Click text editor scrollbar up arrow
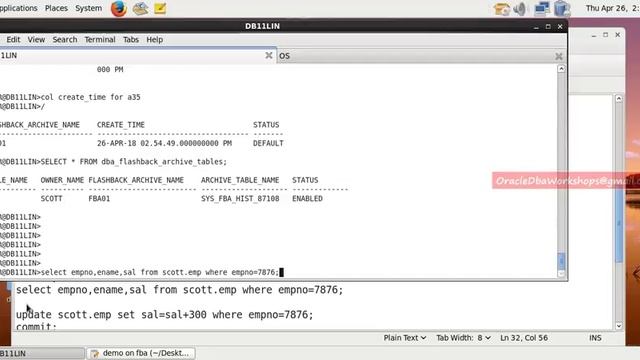This screenshot has height=360, width=640. (x=619, y=99)
